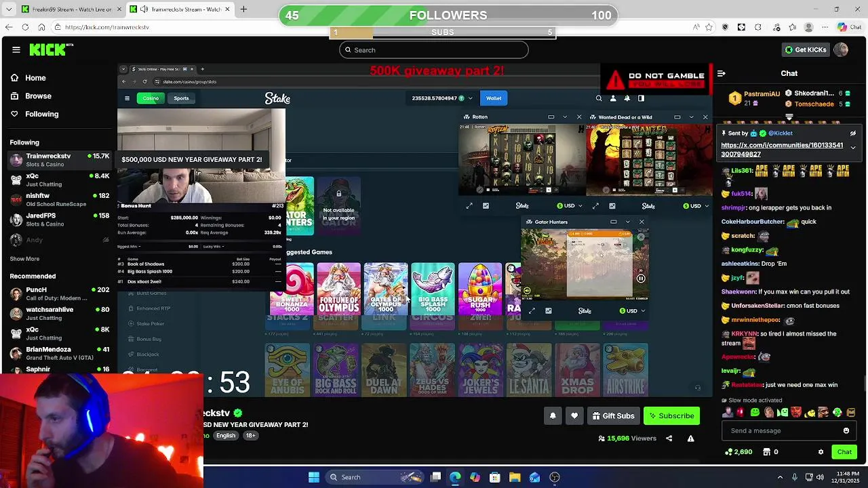This screenshot has height=488, width=868.
Task: Open the Windows Start menu
Action: [x=313, y=477]
